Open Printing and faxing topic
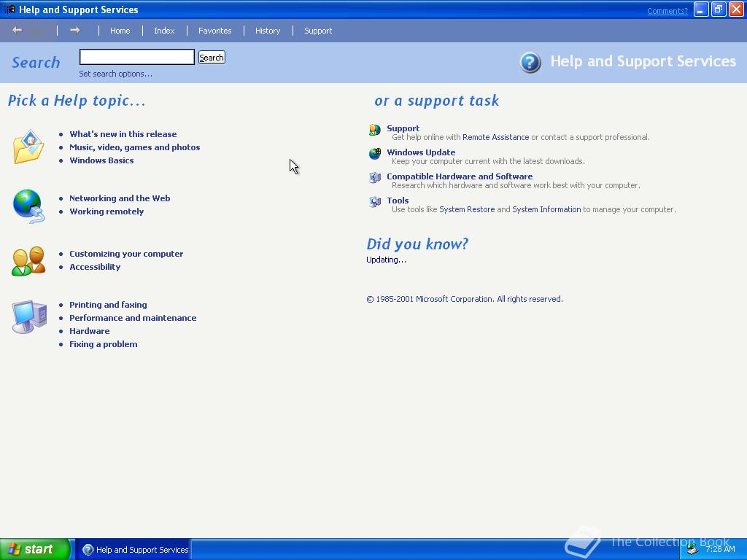Viewport: 747px width, 560px height. (108, 305)
